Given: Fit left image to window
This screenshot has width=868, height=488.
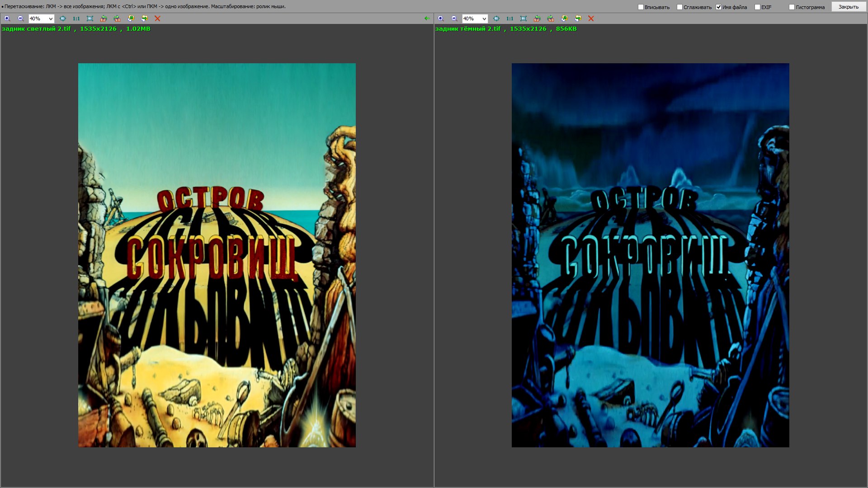Looking at the screenshot, I should pos(63,19).
